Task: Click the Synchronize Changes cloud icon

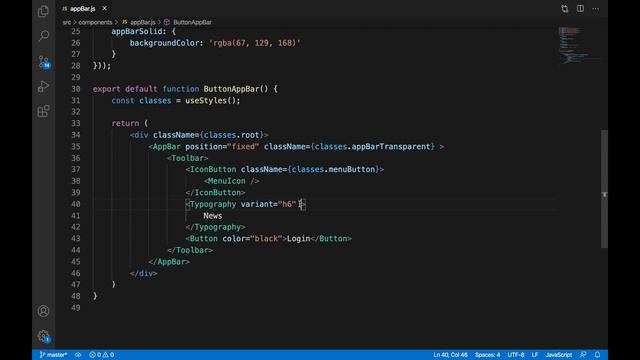Action: tap(78, 355)
